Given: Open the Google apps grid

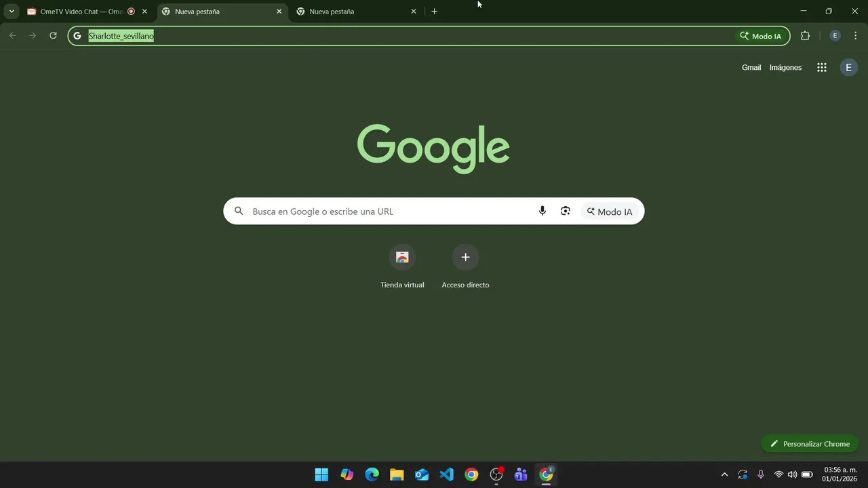Looking at the screenshot, I should (822, 67).
